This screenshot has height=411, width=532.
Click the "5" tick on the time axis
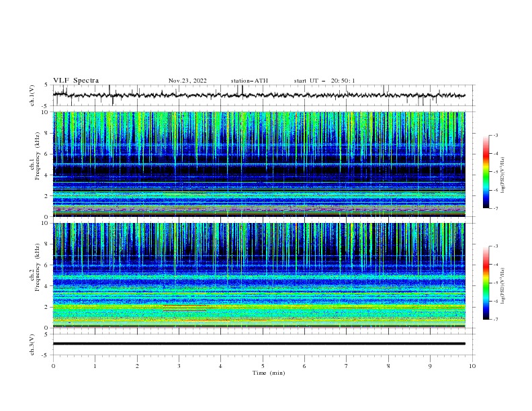click(263, 366)
